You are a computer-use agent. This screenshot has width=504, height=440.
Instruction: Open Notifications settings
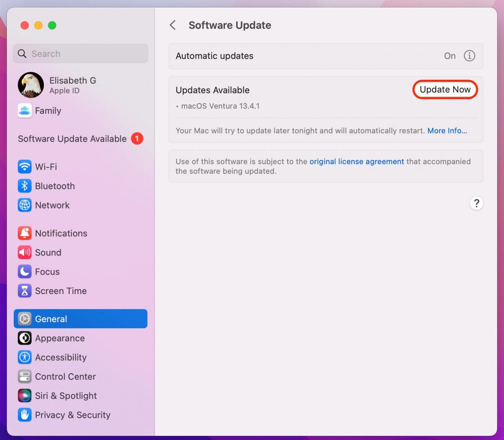tap(61, 233)
